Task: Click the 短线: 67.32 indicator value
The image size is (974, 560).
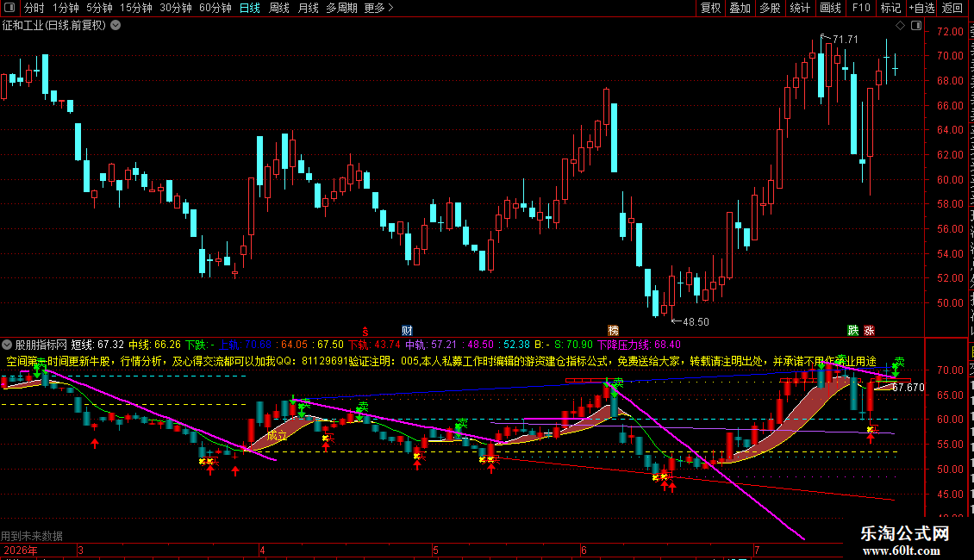Action: click(x=97, y=345)
